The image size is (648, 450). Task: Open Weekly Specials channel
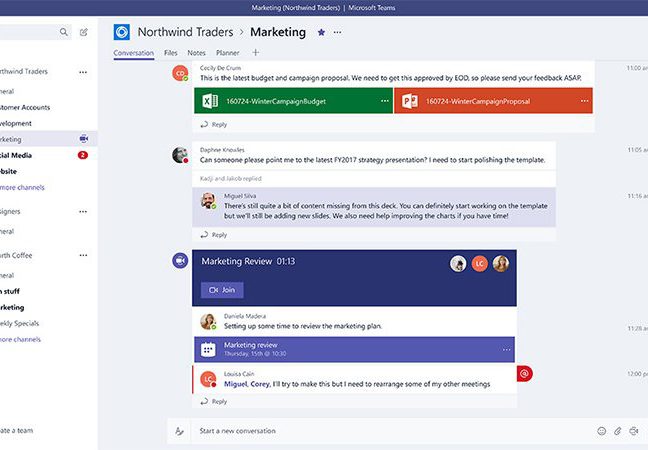19,323
